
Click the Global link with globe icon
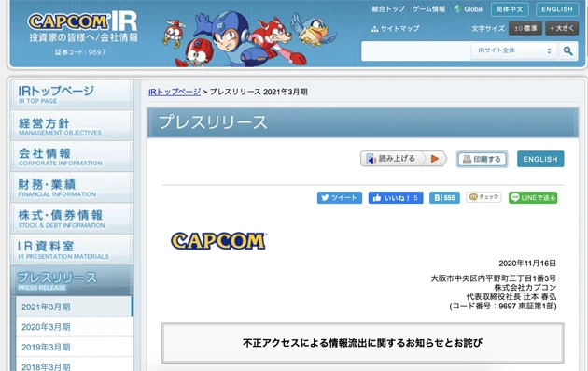coord(469,9)
